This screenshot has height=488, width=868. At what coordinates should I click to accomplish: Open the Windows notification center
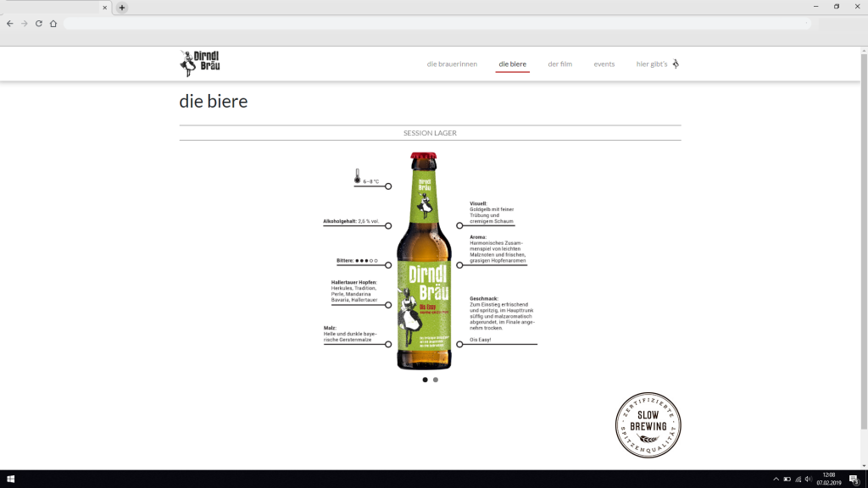[x=854, y=480]
